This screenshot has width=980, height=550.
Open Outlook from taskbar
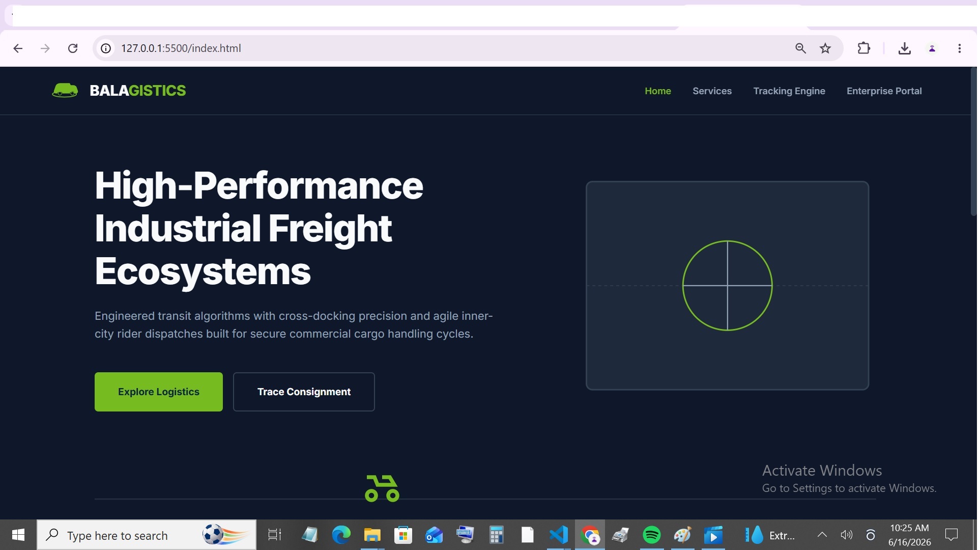pyautogui.click(x=434, y=535)
